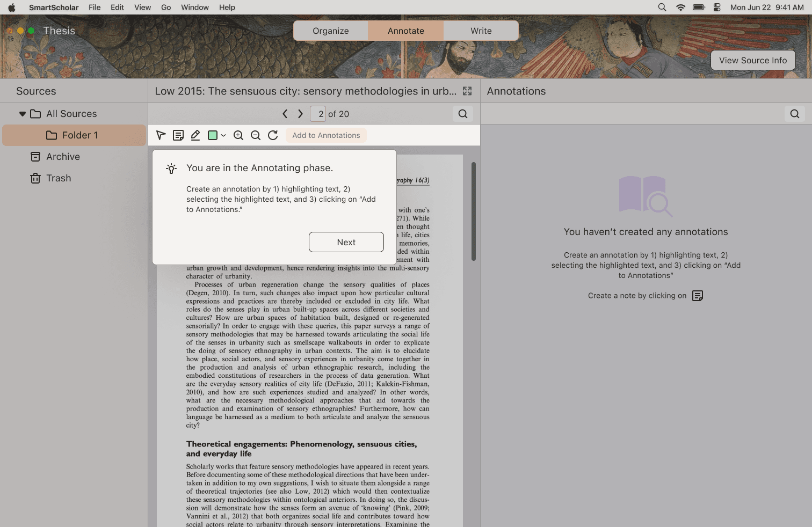Select the highlighter pen tool
Image resolution: width=812 pixels, height=527 pixels.
point(195,135)
